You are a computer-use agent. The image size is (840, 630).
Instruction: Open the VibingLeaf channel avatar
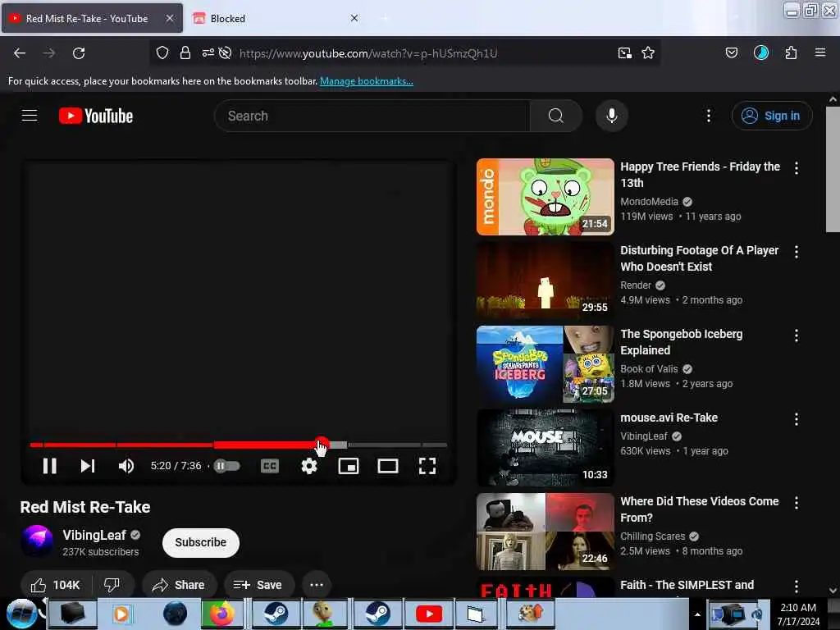click(x=37, y=541)
